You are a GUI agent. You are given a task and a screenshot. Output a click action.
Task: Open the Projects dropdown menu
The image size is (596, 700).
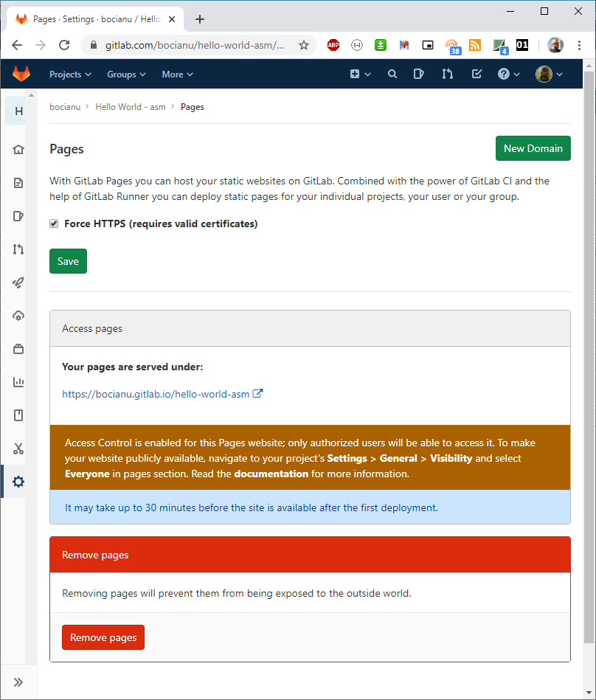coord(70,74)
